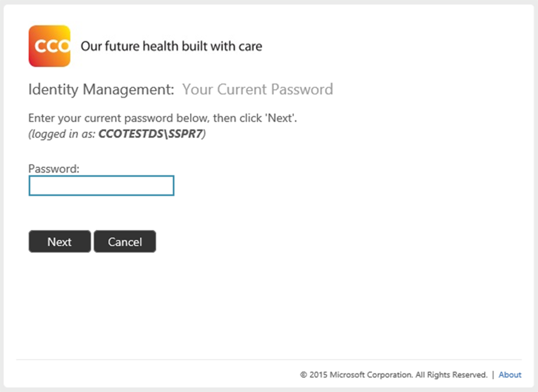Screen dimensions: 538x392
Task: Select the 'Your Current Password' subtitle
Action: 258,89
